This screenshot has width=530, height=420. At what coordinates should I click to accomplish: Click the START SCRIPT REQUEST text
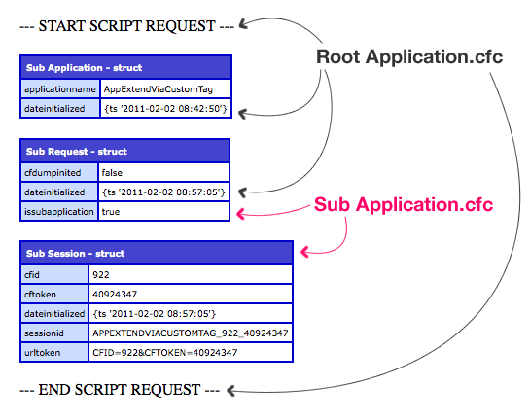tap(126, 26)
